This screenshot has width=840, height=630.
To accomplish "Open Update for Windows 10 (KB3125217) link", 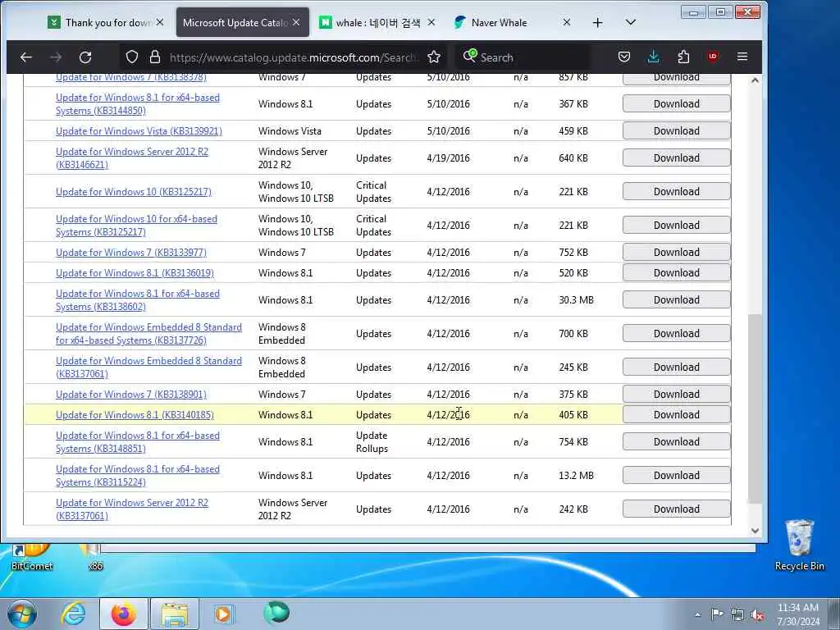I will pos(134,192).
